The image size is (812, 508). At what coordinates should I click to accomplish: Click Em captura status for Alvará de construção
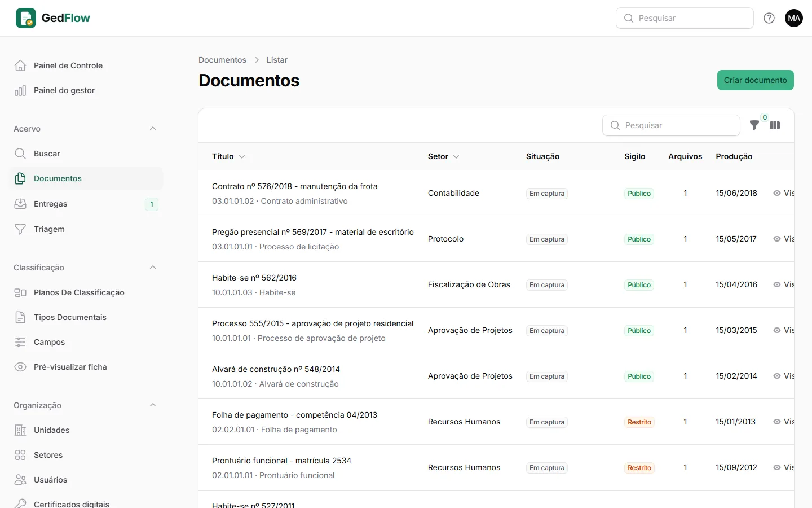click(547, 376)
